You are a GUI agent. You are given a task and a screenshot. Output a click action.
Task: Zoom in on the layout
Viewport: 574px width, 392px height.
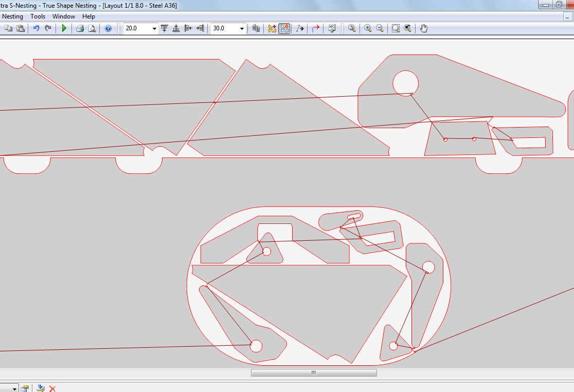pyautogui.click(x=368, y=28)
